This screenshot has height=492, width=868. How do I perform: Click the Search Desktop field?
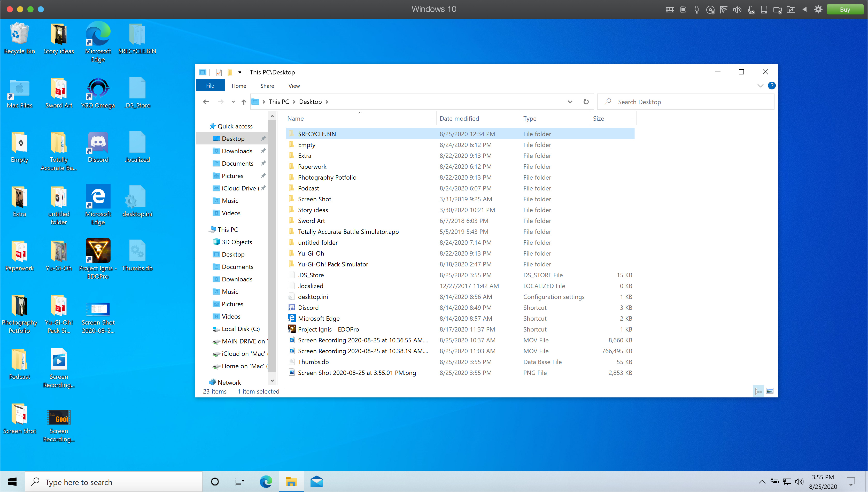coord(686,102)
